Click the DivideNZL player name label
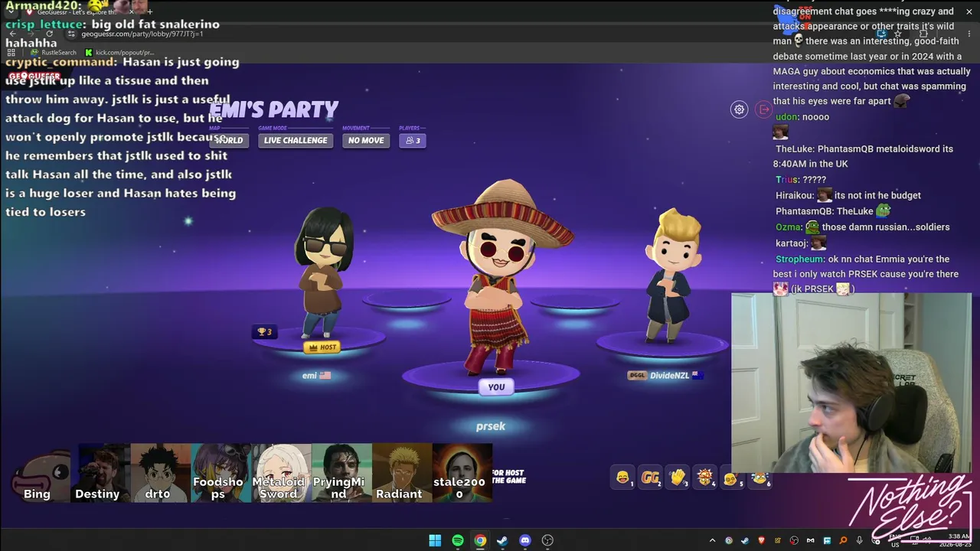This screenshot has width=980, height=551. click(x=669, y=376)
